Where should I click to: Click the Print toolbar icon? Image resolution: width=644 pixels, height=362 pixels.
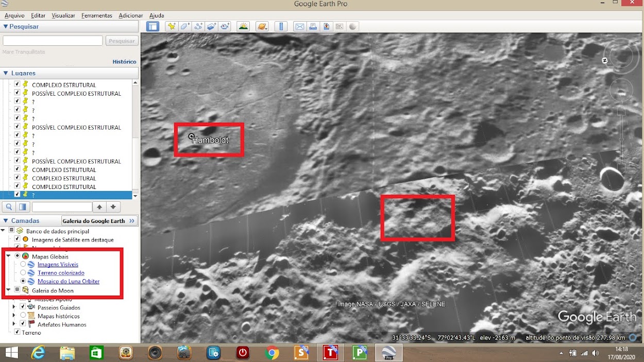pos(313,26)
